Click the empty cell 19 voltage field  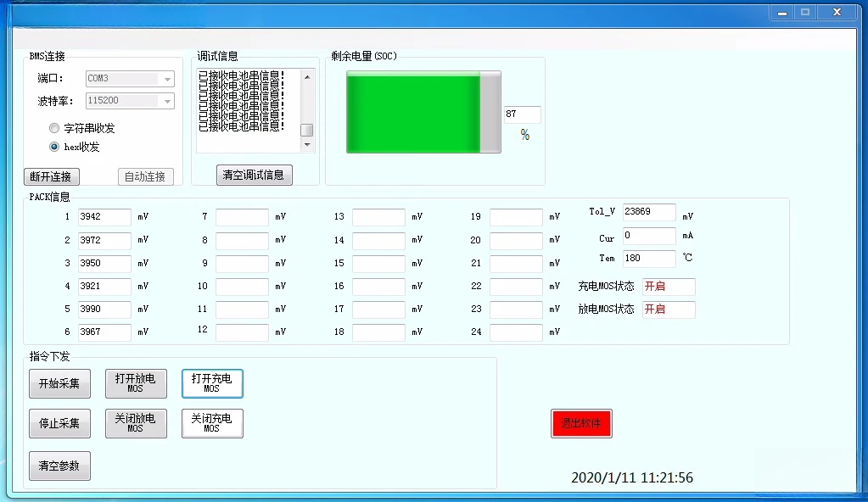click(x=516, y=217)
